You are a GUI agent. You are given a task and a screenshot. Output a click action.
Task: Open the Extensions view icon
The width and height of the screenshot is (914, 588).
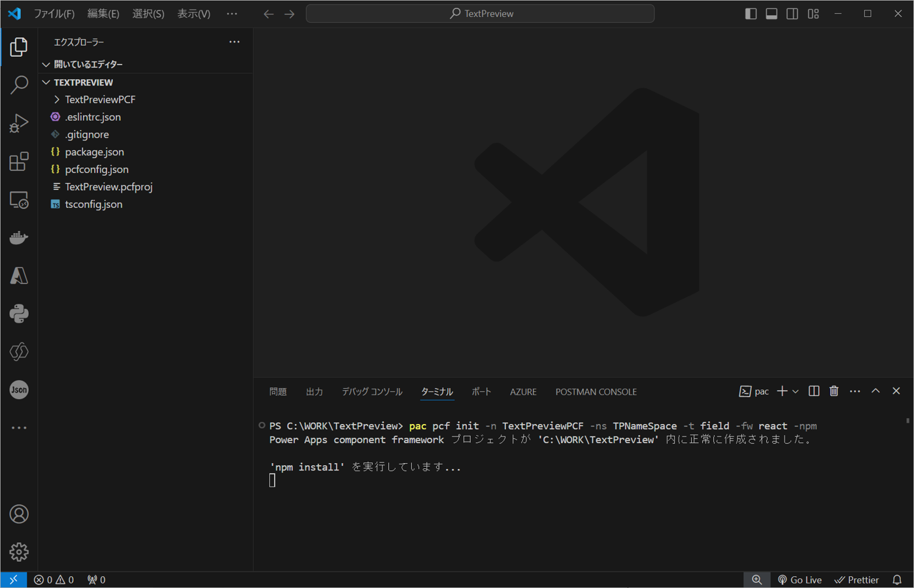click(x=19, y=161)
